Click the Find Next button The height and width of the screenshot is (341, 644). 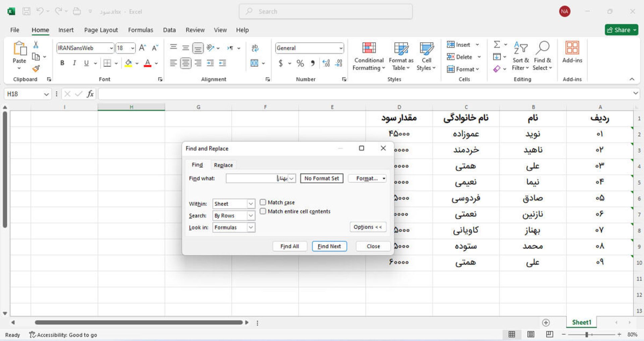tap(329, 246)
